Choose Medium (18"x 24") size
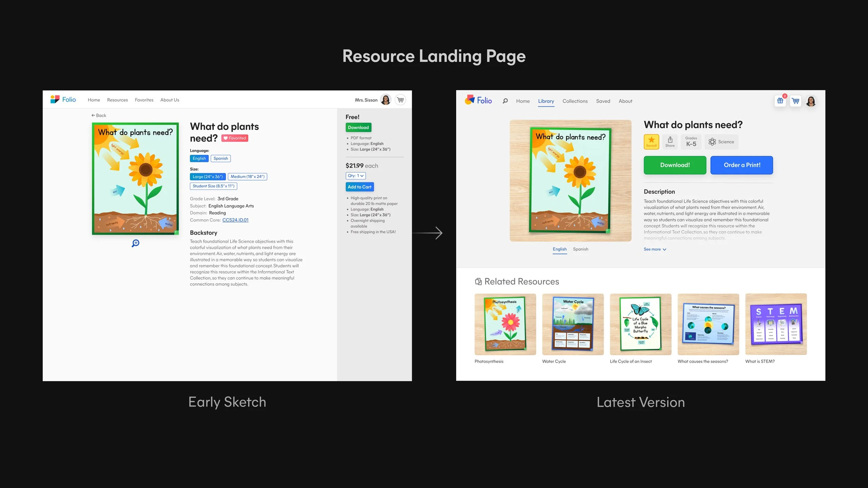The height and width of the screenshot is (488, 868). [x=248, y=177]
